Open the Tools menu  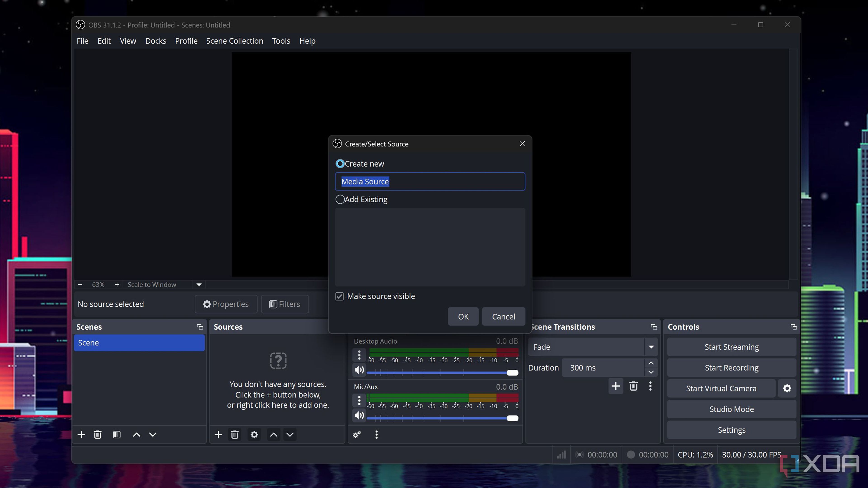[x=281, y=41]
